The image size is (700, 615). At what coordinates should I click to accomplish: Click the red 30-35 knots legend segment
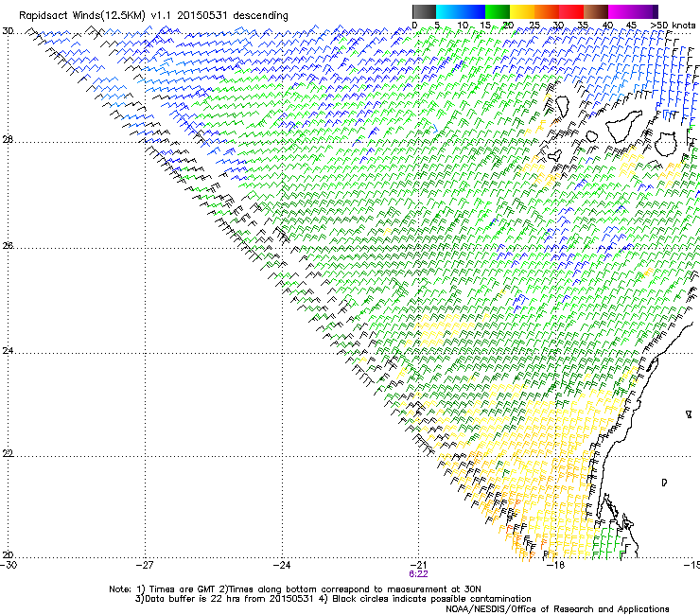pos(571,11)
